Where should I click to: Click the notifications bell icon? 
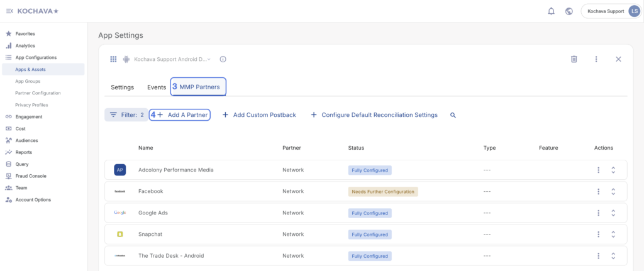pyautogui.click(x=552, y=11)
